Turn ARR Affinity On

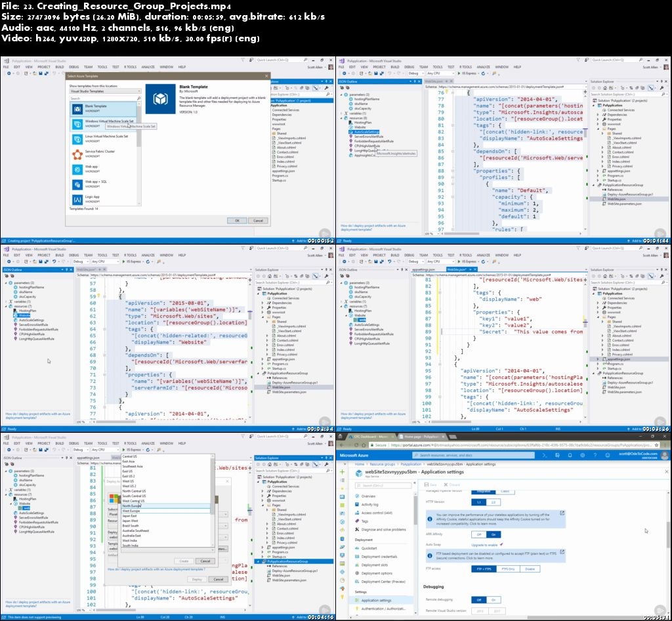pos(493,534)
